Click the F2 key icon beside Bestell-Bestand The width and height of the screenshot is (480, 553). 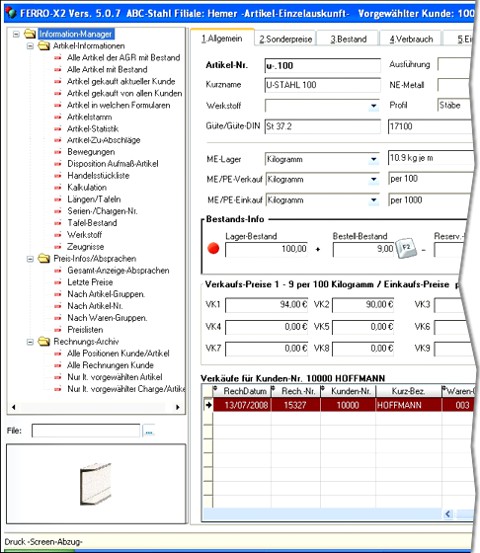(x=406, y=248)
